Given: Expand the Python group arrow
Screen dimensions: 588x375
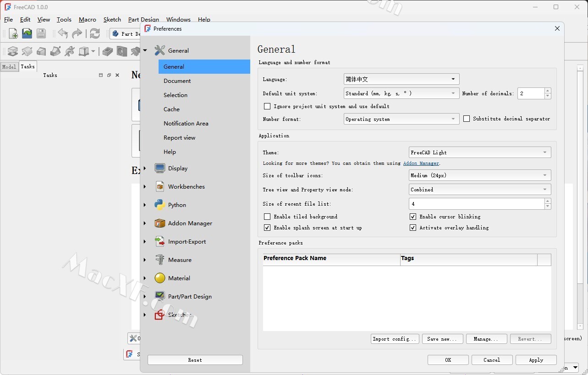Looking at the screenshot, I should coord(145,205).
